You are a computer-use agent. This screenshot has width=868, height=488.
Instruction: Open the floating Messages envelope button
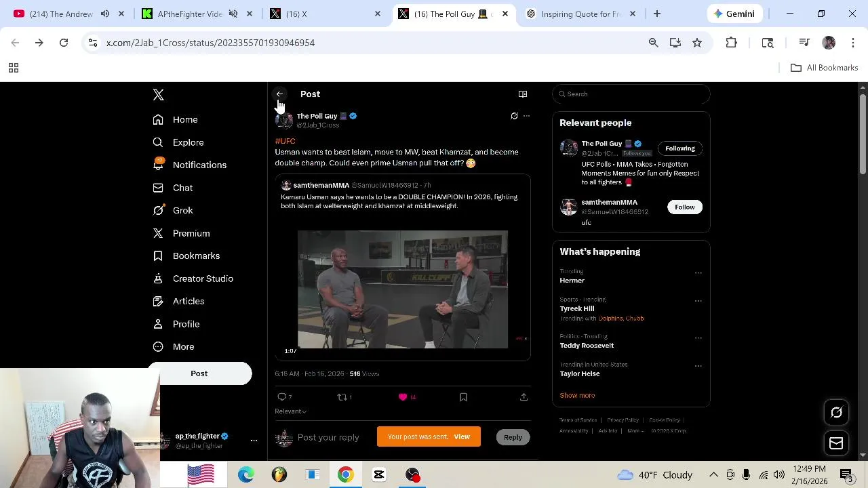(x=836, y=443)
